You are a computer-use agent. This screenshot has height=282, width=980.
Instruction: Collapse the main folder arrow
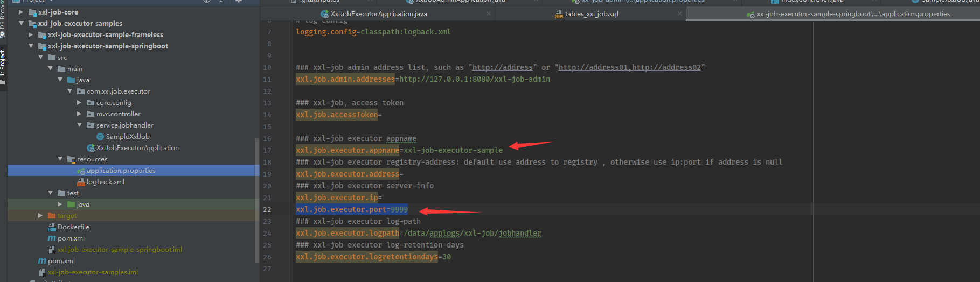[x=50, y=68]
